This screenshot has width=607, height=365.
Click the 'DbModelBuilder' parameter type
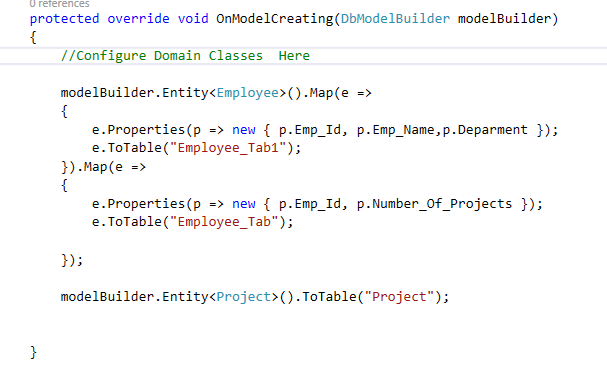click(x=395, y=19)
